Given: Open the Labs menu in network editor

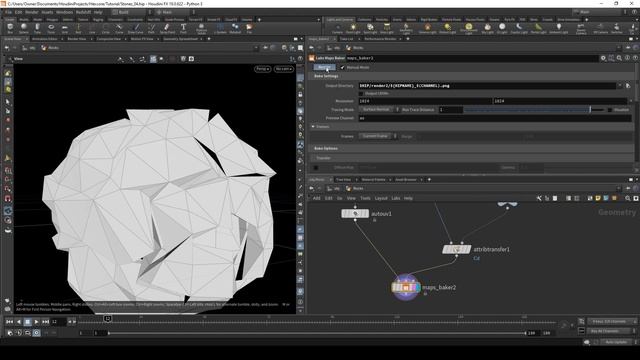Looking at the screenshot, I should tap(396, 198).
